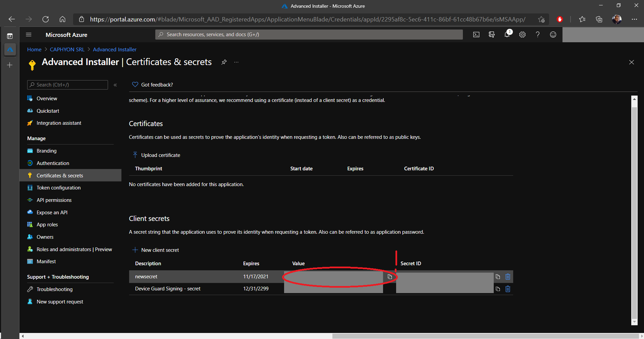This screenshot has height=339, width=644.
Task: Open portal settings gear
Action: click(522, 35)
